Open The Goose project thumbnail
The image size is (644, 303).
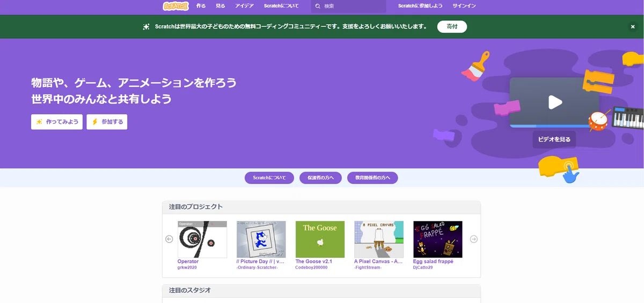(320, 239)
